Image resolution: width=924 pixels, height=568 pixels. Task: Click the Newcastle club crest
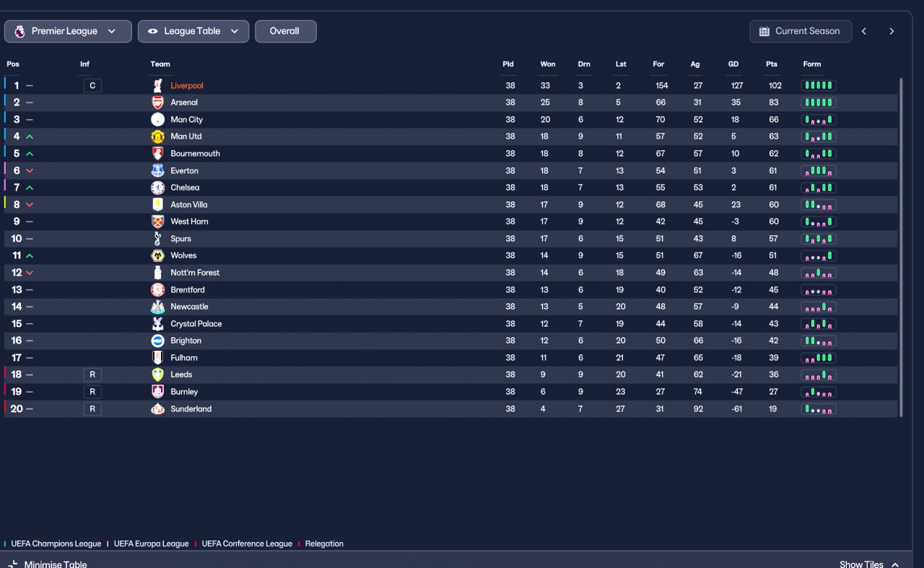coord(157,307)
